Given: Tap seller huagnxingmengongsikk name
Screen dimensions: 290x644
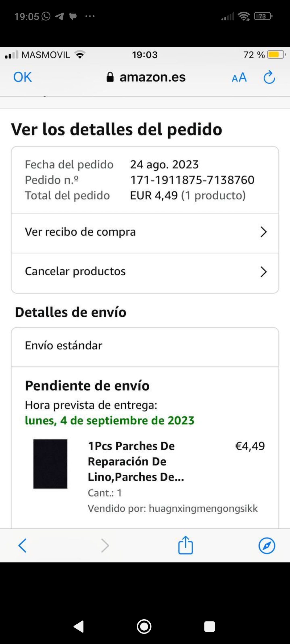Looking at the screenshot, I should [203, 508].
